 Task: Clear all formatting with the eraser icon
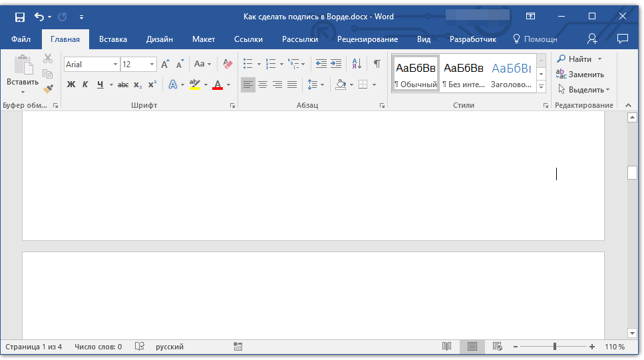coord(228,64)
